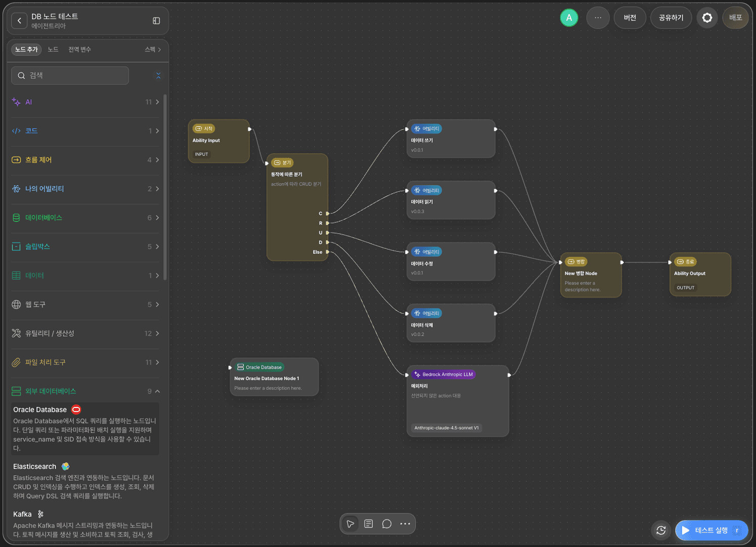Switch to the 노드 tab
756x547 pixels.
53,50
